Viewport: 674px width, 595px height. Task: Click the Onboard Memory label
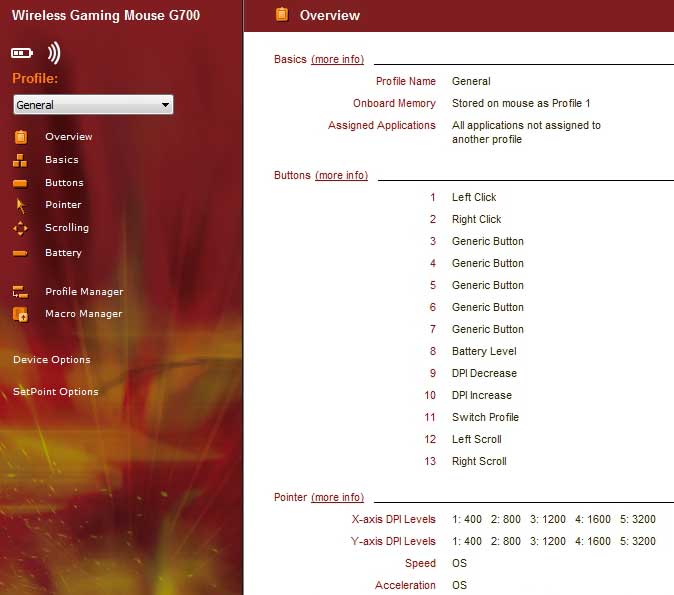(x=394, y=103)
